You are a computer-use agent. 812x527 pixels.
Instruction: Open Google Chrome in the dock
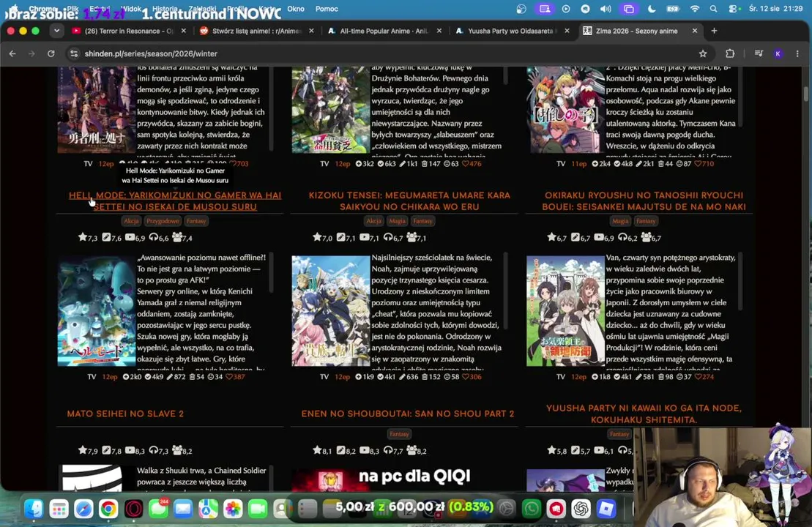pos(108,509)
